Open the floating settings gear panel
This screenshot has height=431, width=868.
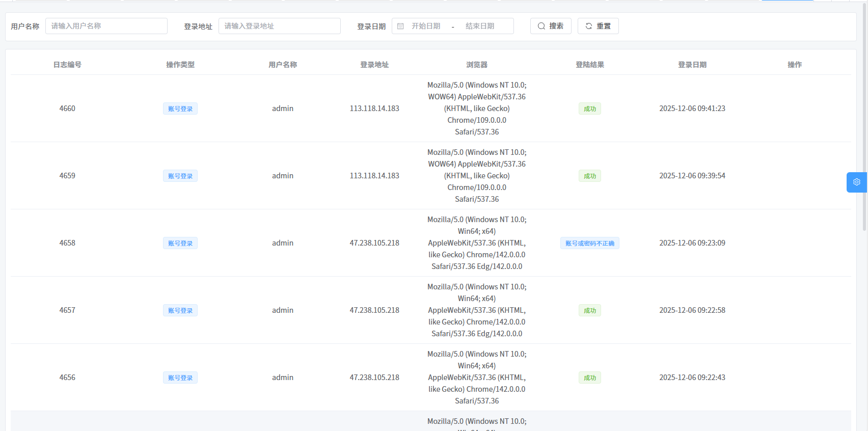tap(856, 182)
